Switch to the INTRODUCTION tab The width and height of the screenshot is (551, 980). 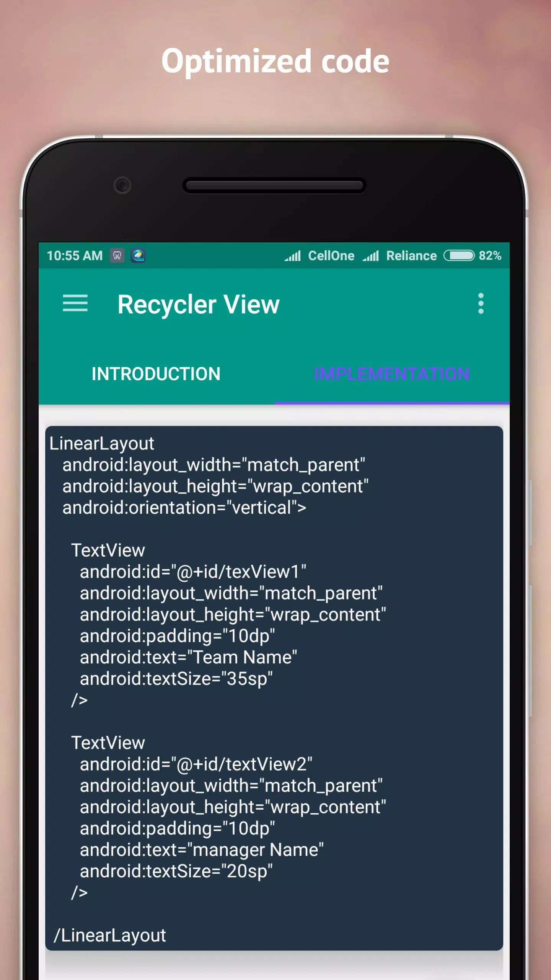click(156, 374)
